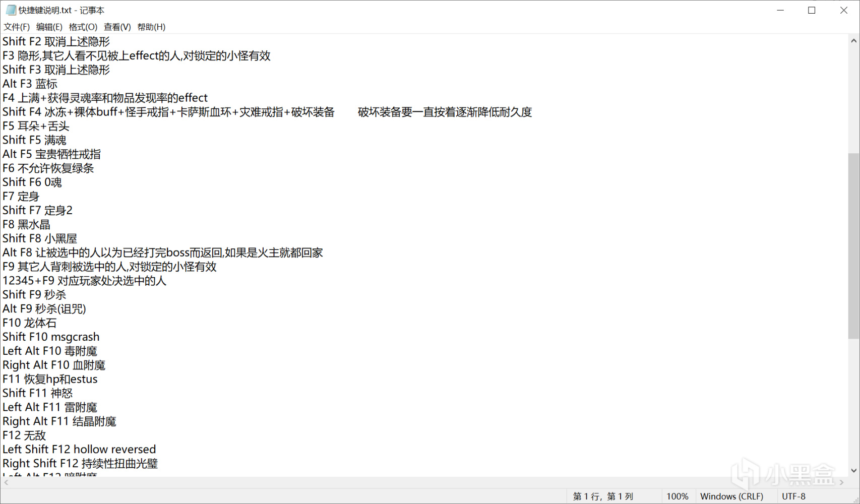Click the line 'Shift F7 定身2'
Screen dimensions: 860x504
tap(37, 211)
